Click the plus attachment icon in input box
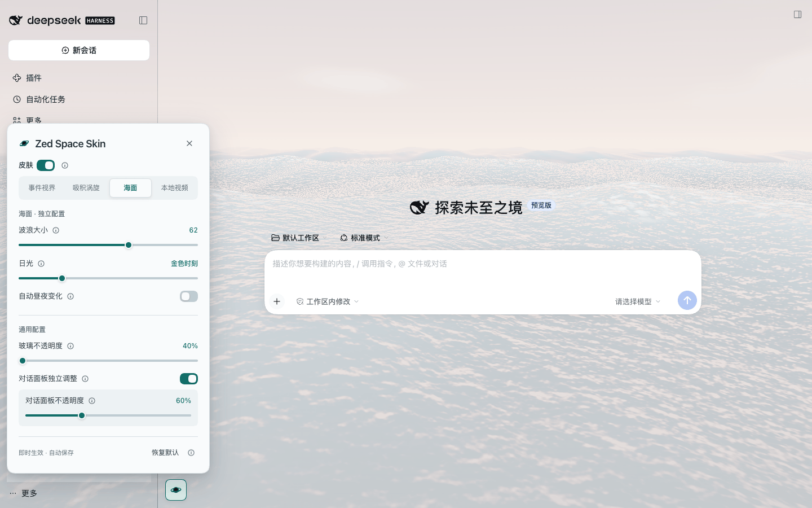The height and width of the screenshot is (508, 812). click(x=277, y=301)
